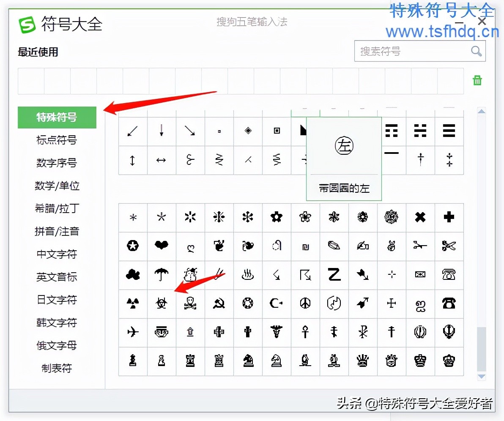Choose the black telephone symbol
The height and width of the screenshot is (421, 504).
pos(449,303)
